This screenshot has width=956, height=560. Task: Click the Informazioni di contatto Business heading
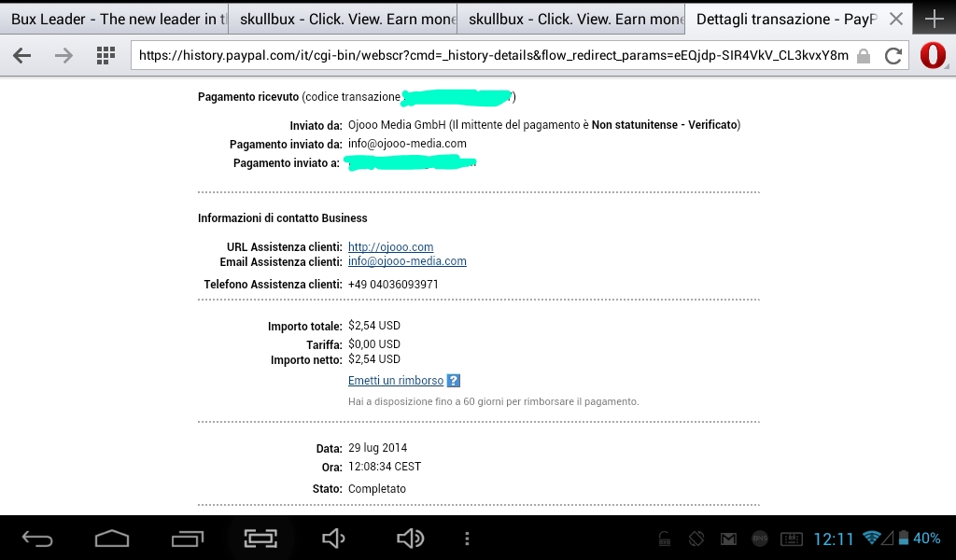(x=283, y=218)
